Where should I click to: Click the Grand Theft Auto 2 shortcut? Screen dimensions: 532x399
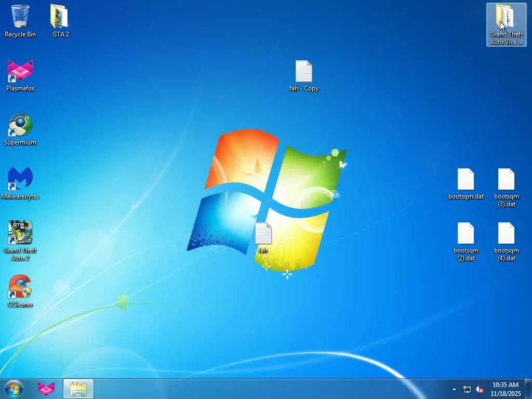20,241
